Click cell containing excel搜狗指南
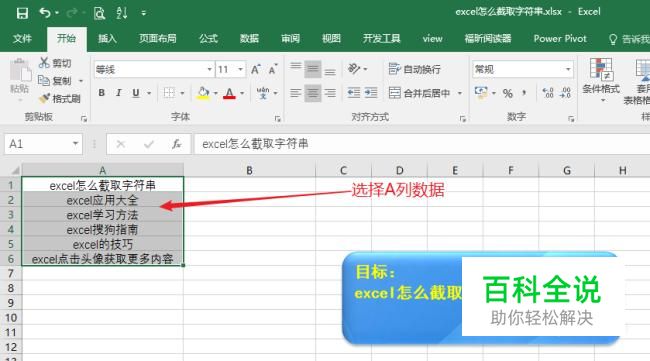Viewport: 650px width, 361px height. (x=102, y=230)
